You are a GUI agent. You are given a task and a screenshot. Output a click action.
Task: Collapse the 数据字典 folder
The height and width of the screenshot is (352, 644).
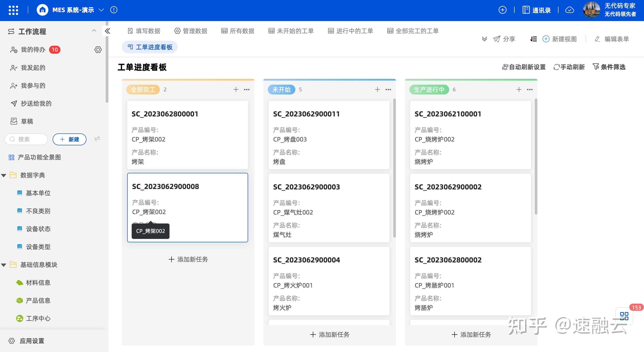tap(4, 175)
